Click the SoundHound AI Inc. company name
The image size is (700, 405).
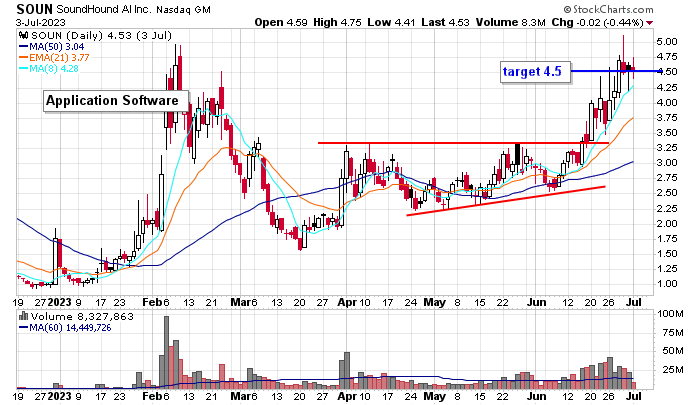(x=104, y=9)
